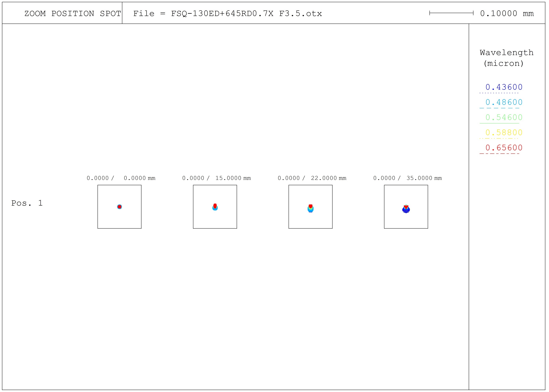
Task: Click the 0.0000 / 22.0000 mm field label
Action: [x=312, y=178]
